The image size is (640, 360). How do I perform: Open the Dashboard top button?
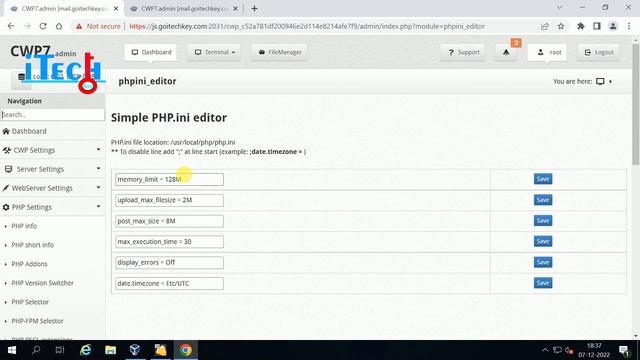point(151,52)
